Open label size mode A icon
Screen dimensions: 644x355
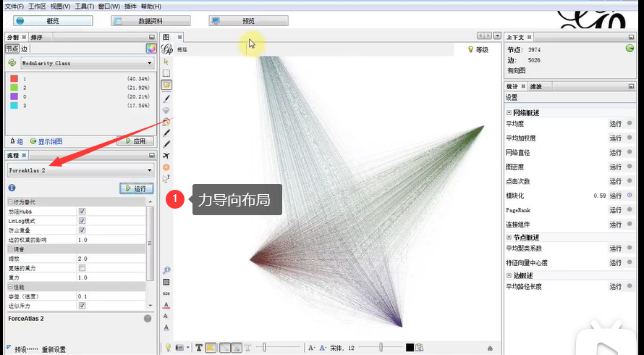[x=311, y=348]
